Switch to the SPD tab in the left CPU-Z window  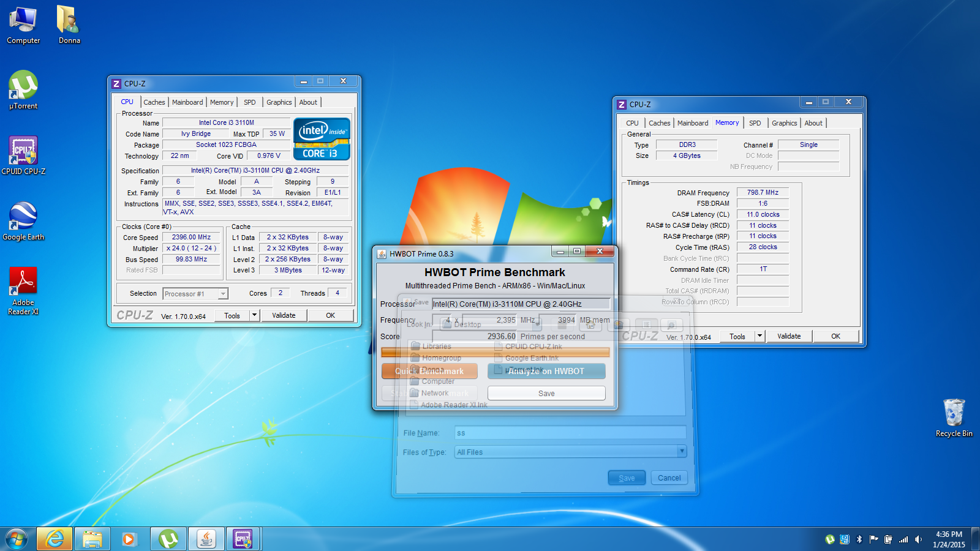pos(250,102)
